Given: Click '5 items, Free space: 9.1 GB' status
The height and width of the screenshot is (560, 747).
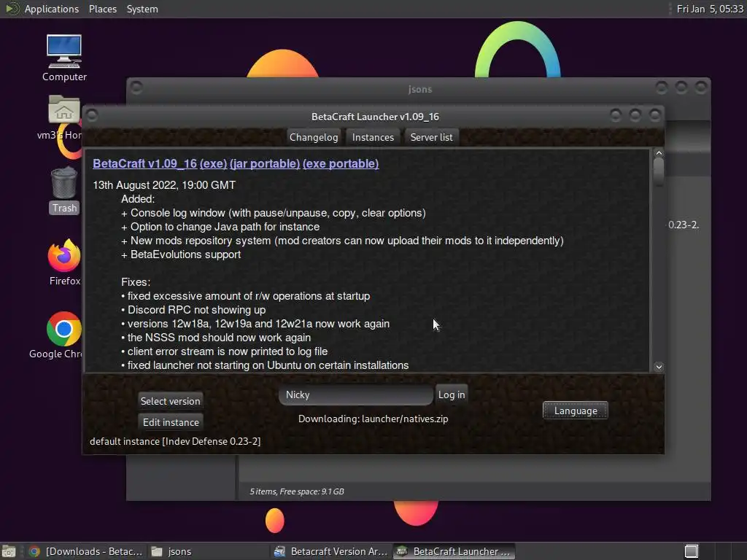Looking at the screenshot, I should tap(297, 491).
